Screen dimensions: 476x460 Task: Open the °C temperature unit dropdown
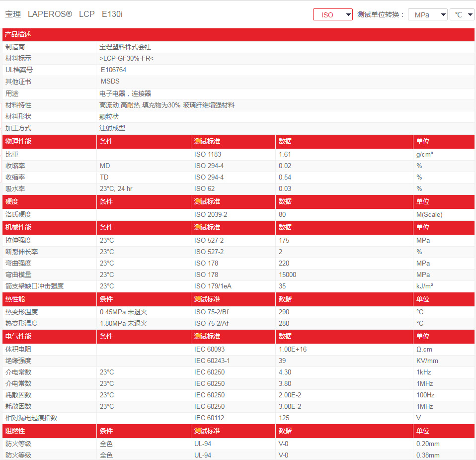click(461, 14)
